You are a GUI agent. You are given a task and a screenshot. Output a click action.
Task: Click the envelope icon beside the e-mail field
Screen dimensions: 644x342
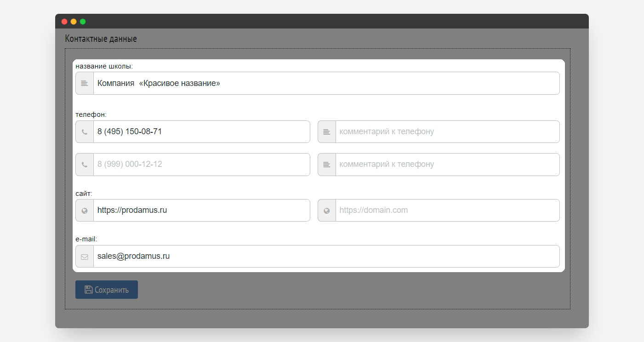[x=85, y=256]
